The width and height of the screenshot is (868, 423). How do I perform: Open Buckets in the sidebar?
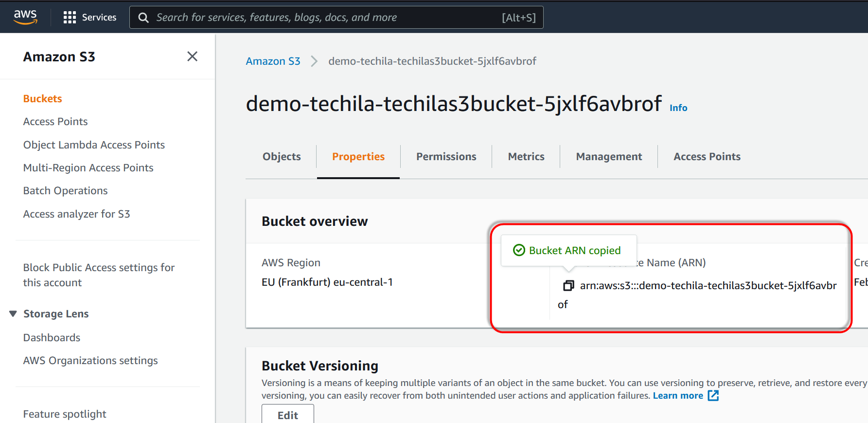click(43, 99)
